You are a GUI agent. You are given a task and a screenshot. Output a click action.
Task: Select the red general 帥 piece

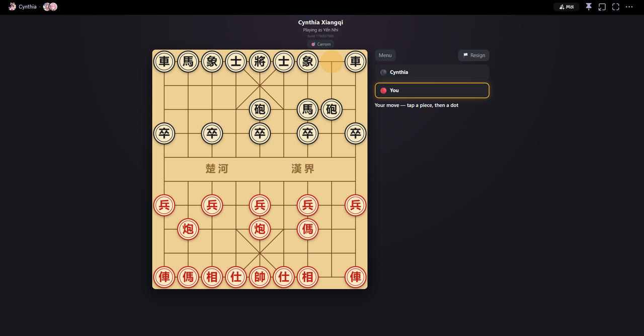(260, 277)
